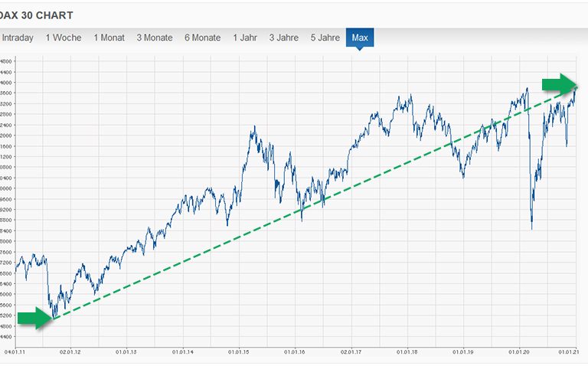Choose the 6 Monate tab
This screenshot has width=588, height=366.
click(202, 38)
